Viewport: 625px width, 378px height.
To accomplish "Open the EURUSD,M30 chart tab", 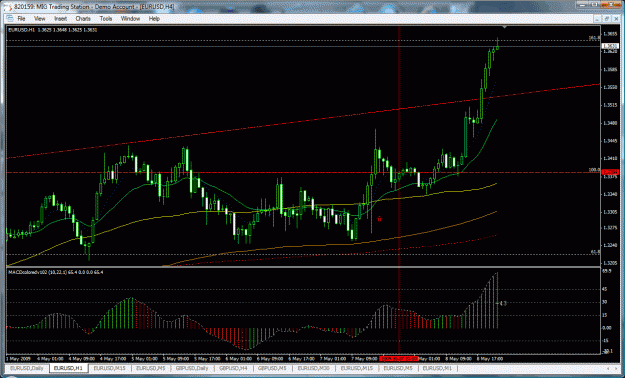I will (x=314, y=368).
